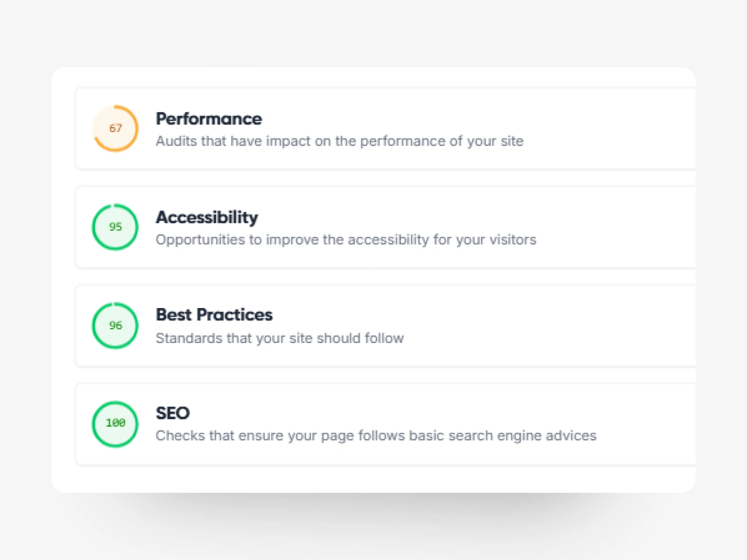Open the SEO checks section
This screenshot has width=747, height=560.
373,424
